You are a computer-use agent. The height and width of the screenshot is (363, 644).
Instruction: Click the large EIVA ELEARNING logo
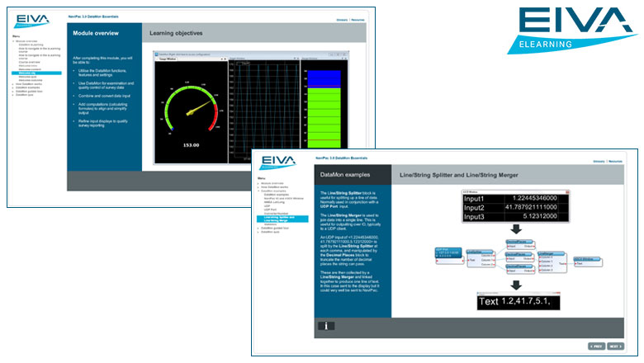coord(573,30)
